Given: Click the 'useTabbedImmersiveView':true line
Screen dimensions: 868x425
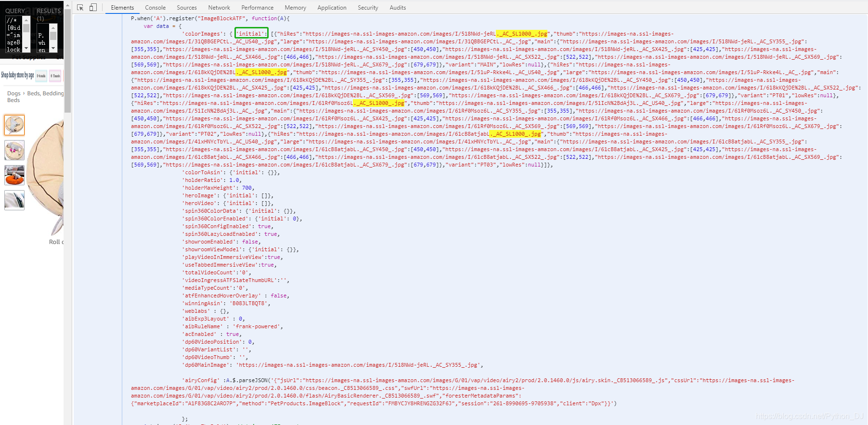Looking at the screenshot, I should (x=230, y=265).
